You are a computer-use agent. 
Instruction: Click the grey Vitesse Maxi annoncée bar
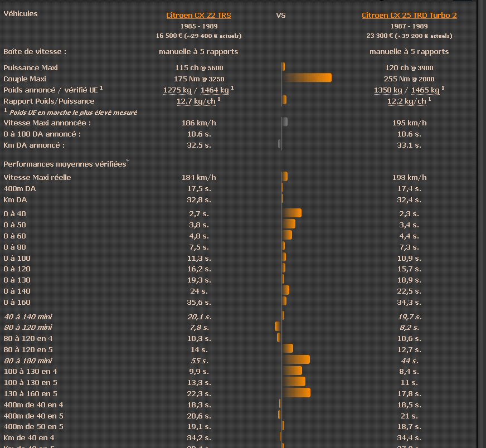pos(285,122)
